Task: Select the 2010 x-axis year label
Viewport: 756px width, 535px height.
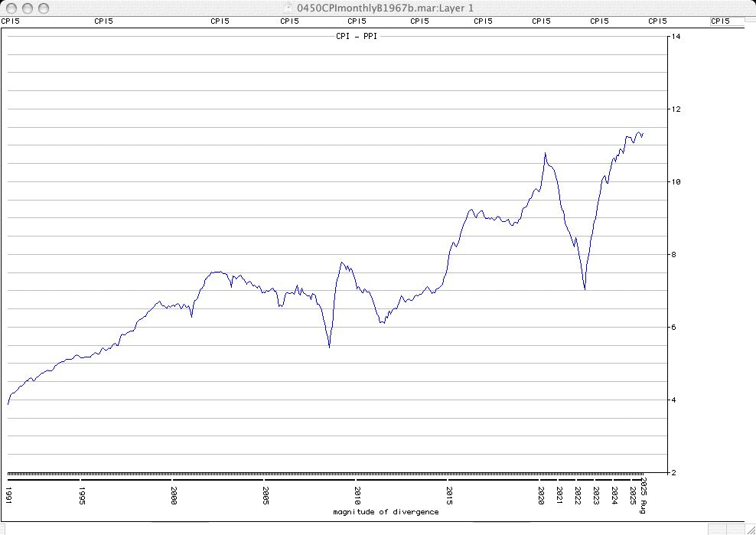Action: (357, 492)
